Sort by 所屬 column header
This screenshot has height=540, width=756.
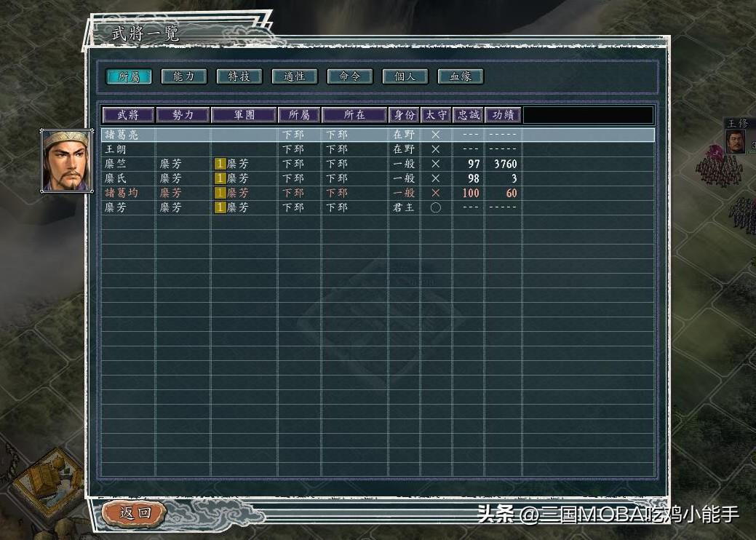tap(299, 115)
